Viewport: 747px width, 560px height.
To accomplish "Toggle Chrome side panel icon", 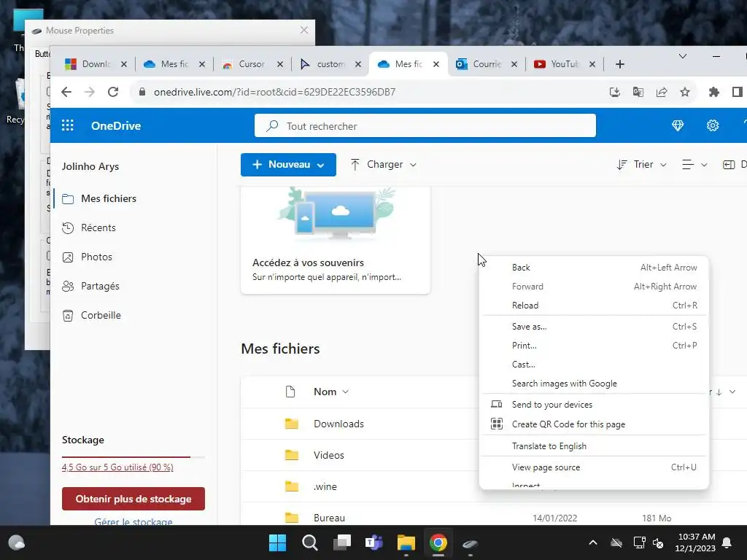I will (x=737, y=92).
